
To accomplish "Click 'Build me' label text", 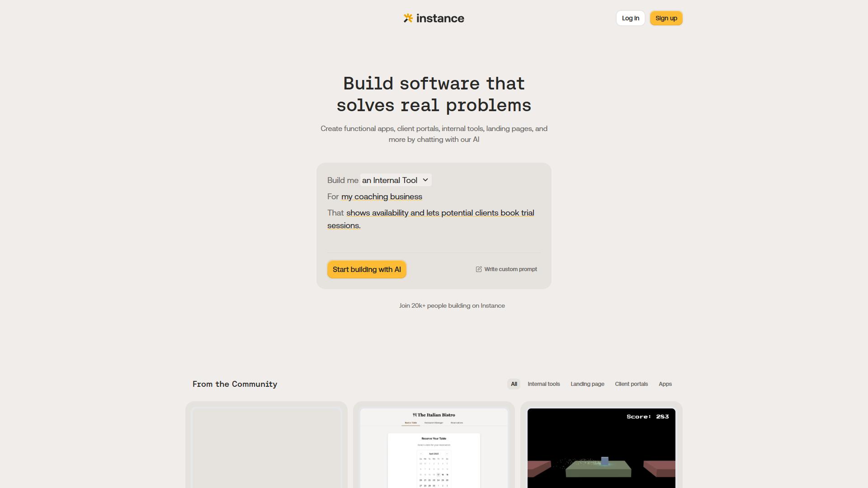I will [x=343, y=180].
